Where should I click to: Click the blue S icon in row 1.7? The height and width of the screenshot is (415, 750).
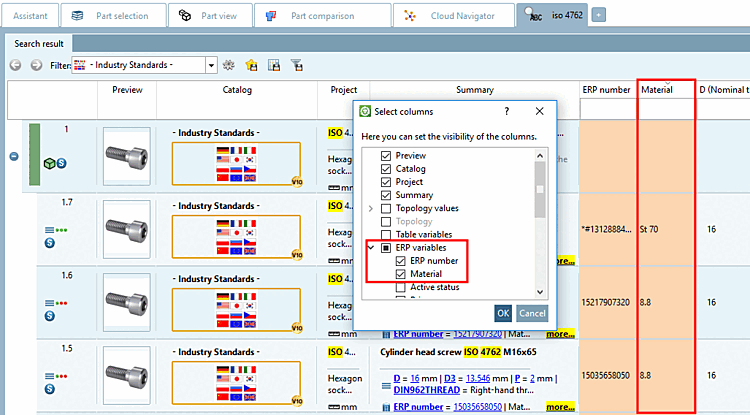click(x=50, y=243)
